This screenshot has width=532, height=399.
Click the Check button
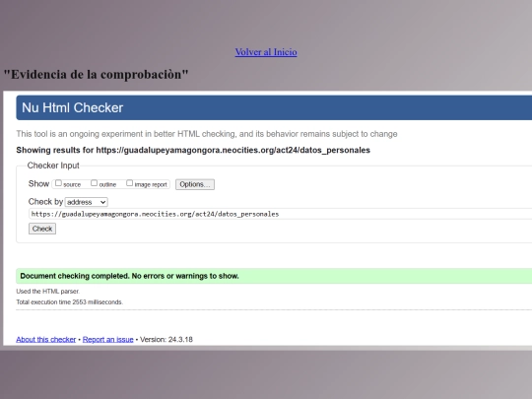[x=42, y=229]
